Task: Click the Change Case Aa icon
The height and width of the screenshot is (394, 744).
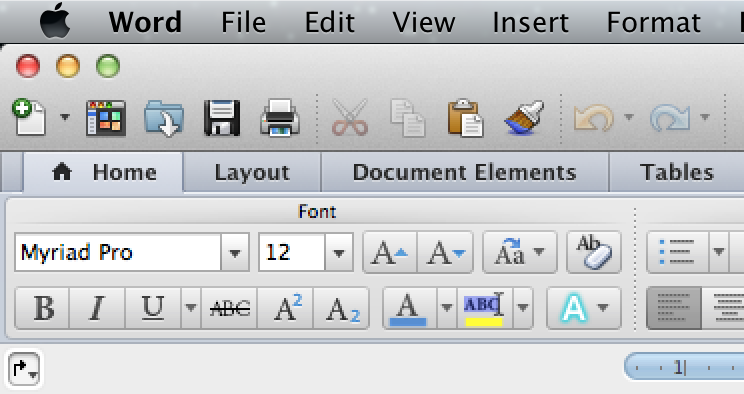Action: tap(520, 253)
